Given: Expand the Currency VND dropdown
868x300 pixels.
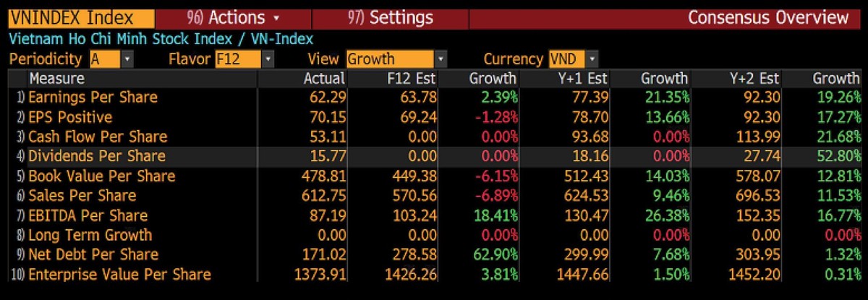Looking at the screenshot, I should click(592, 59).
